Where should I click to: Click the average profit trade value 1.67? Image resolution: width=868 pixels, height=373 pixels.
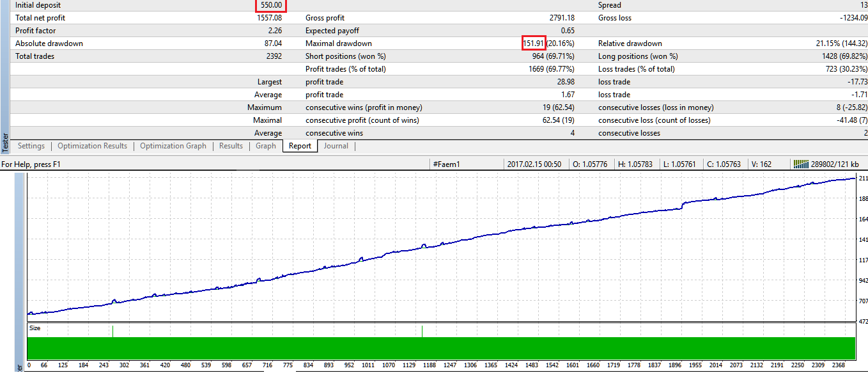click(x=568, y=95)
